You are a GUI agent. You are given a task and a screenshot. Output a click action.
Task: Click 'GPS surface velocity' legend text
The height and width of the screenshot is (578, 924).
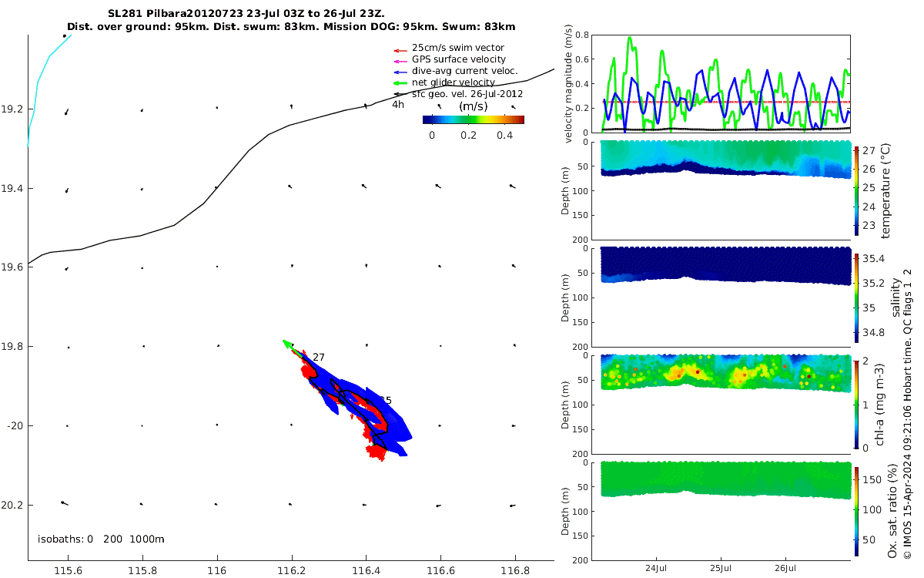coord(459,59)
